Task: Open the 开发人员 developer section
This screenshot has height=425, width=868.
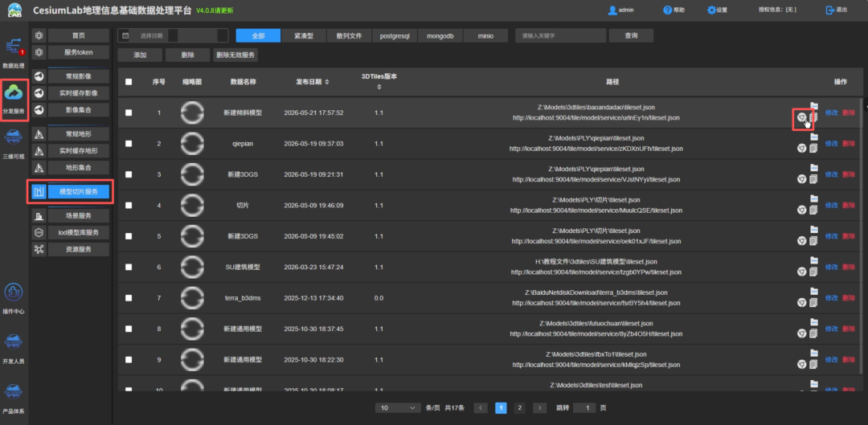Action: click(14, 349)
